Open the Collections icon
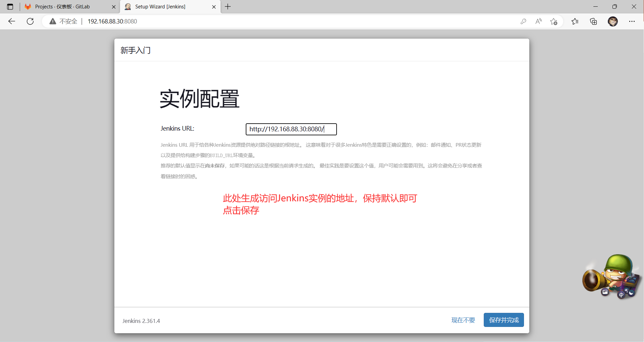 click(593, 21)
